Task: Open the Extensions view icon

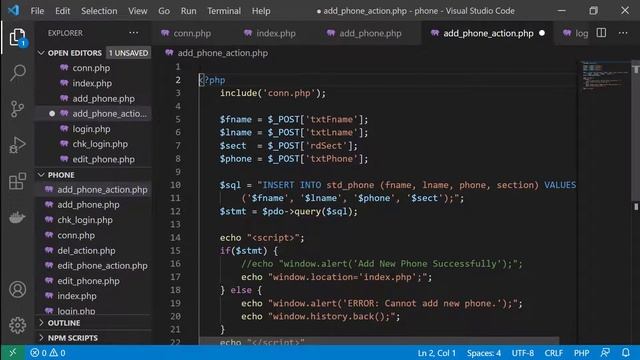Action: pos(17,181)
